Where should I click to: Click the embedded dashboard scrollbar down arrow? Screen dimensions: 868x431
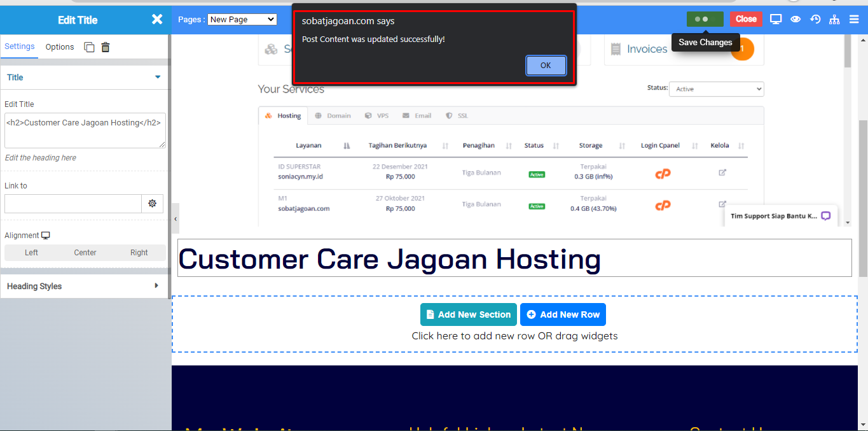coord(847,222)
